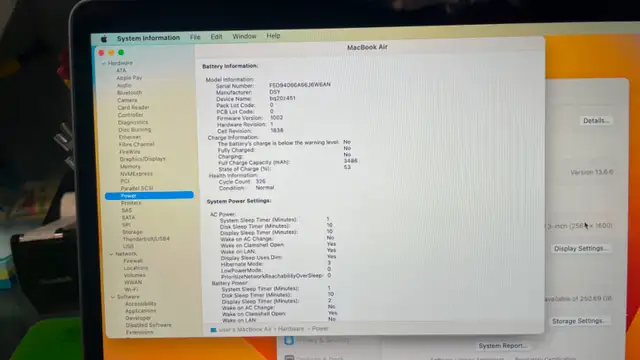Select Storage in the Hardware list
640x360 pixels.
(132, 232)
